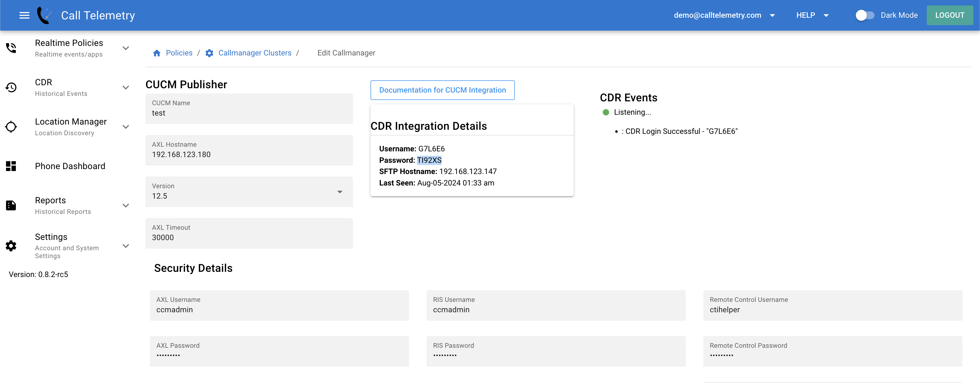The width and height of the screenshot is (980, 383).
Task: Click the Listening... status text
Action: [x=632, y=112]
